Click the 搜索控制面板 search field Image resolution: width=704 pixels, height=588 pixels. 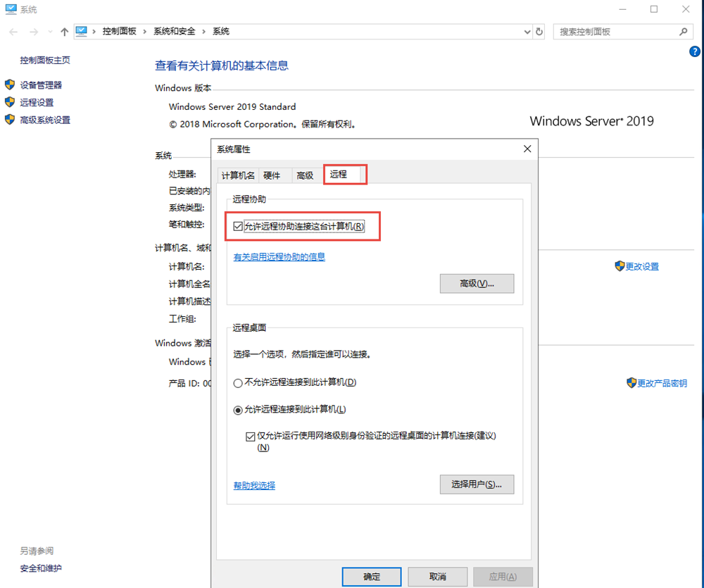[x=616, y=32]
